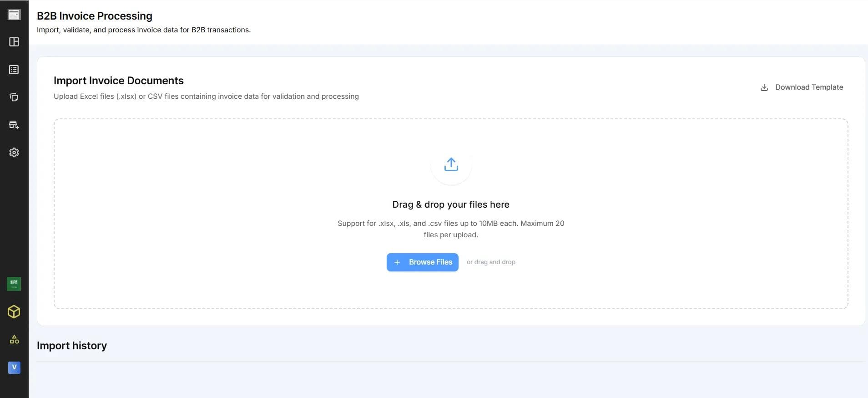Click the download arrow icon beside Download Template

click(764, 87)
